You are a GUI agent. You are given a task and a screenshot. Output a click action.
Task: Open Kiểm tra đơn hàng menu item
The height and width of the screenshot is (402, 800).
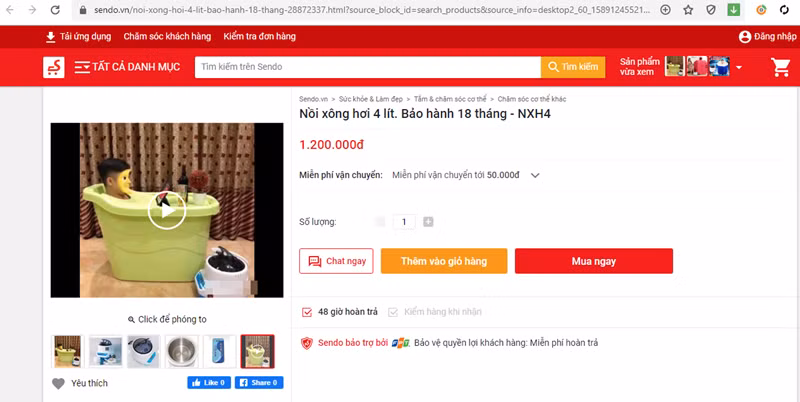(259, 37)
